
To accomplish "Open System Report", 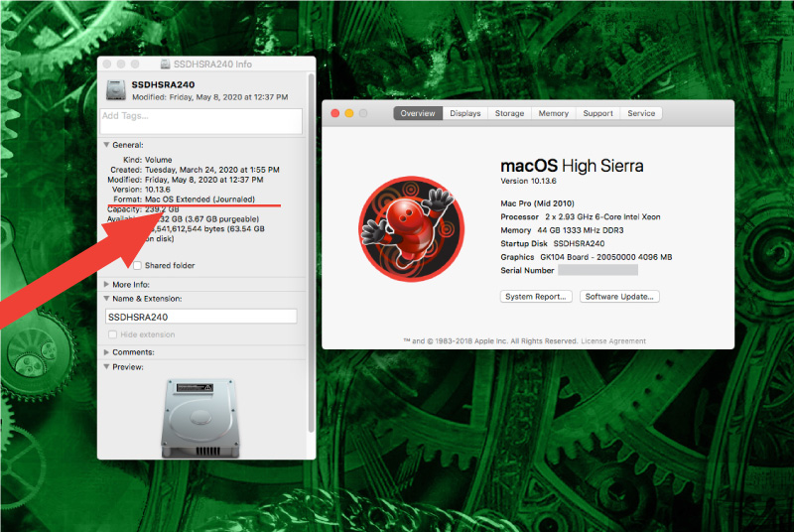I will (536, 297).
